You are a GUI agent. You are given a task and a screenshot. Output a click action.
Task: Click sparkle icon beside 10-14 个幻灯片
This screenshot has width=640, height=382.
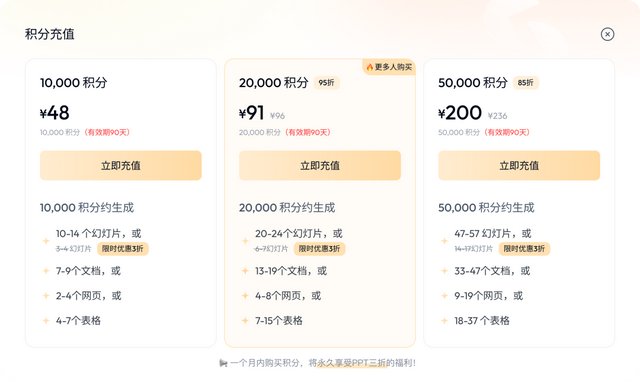pos(46,241)
